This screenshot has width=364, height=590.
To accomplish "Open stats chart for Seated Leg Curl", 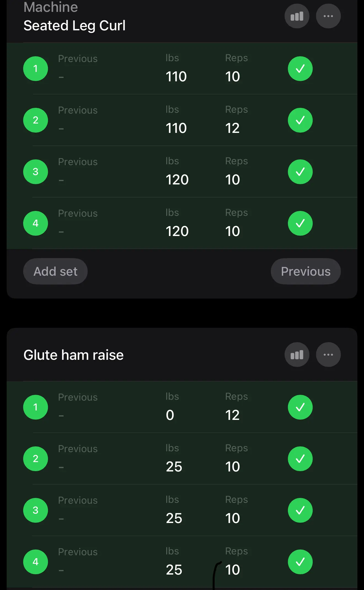I will (x=297, y=16).
